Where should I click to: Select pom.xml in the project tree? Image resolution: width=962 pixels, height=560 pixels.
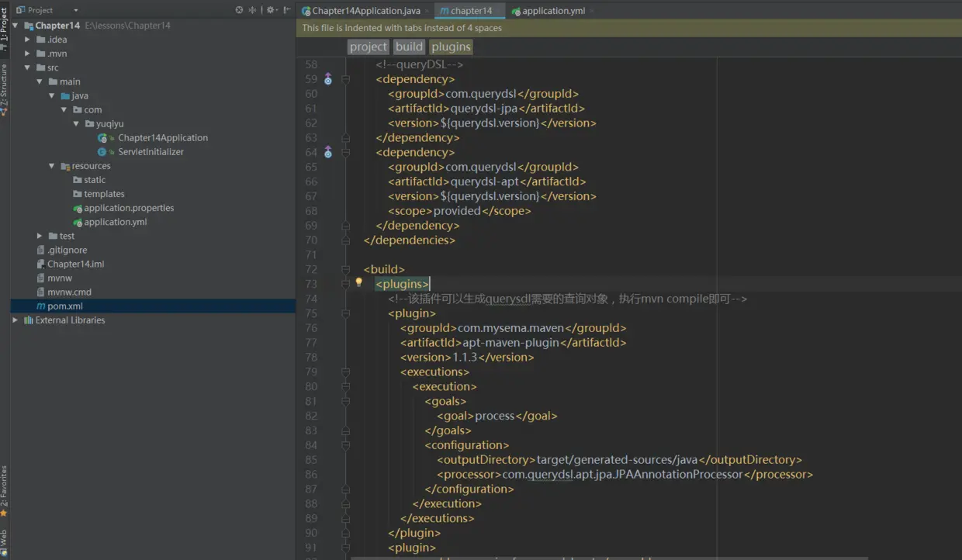[x=64, y=306]
